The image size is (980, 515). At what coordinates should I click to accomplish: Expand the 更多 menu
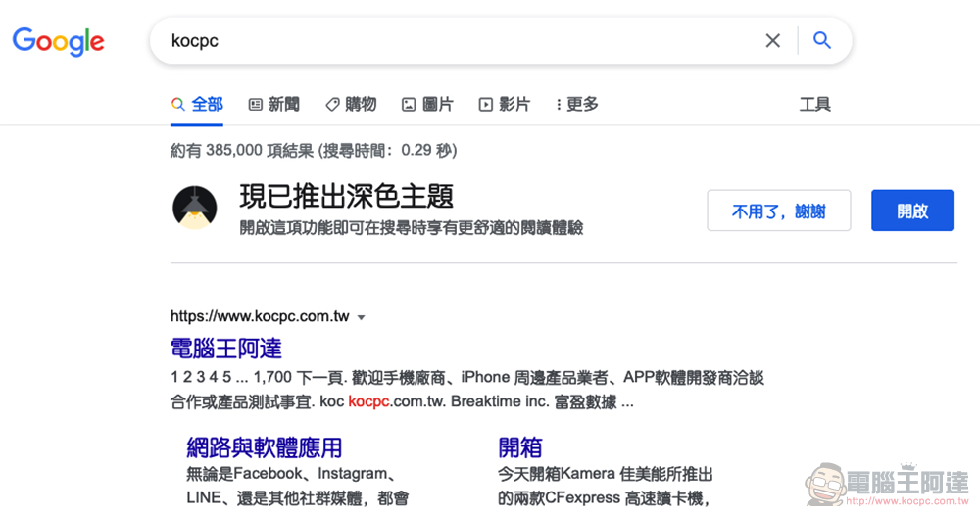pos(577,104)
